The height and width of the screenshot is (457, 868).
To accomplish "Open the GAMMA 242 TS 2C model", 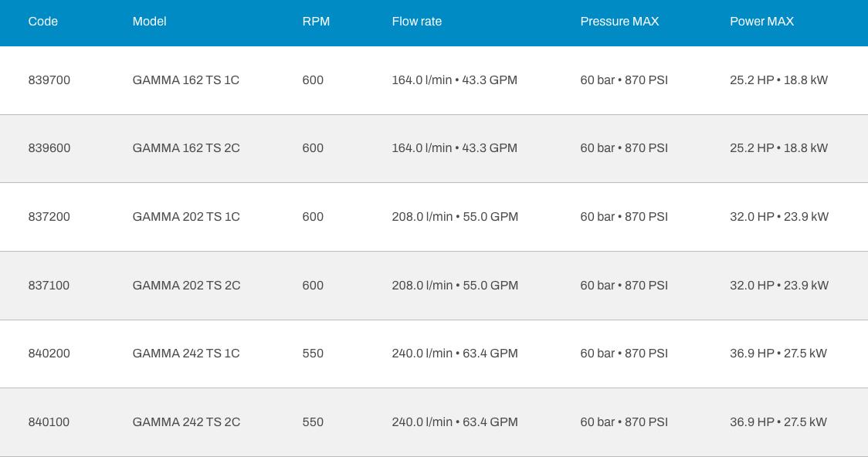I will tap(186, 422).
